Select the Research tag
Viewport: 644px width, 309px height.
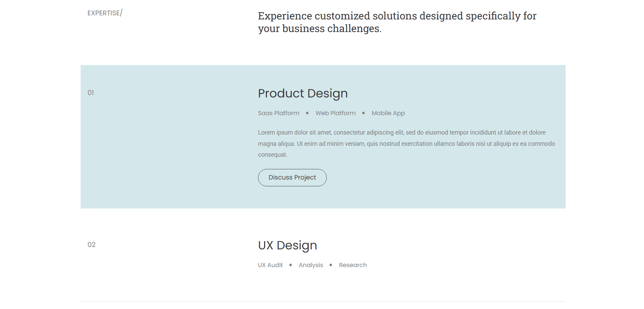tap(353, 265)
